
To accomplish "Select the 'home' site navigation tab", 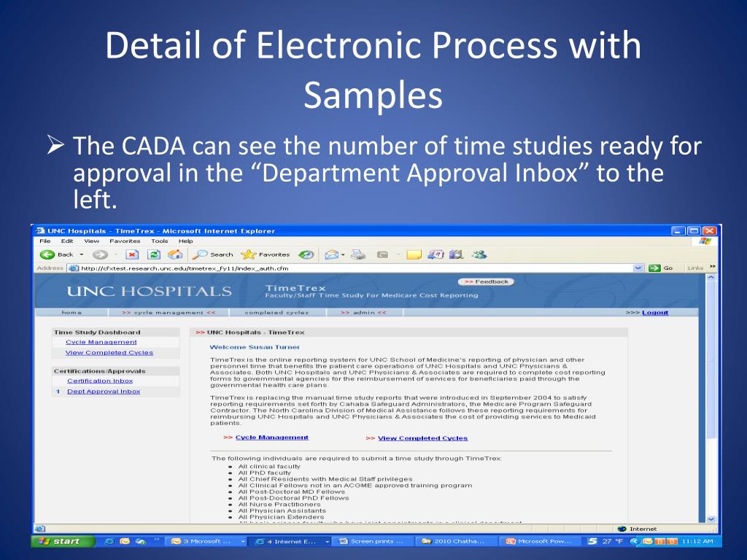I will tap(72, 312).
